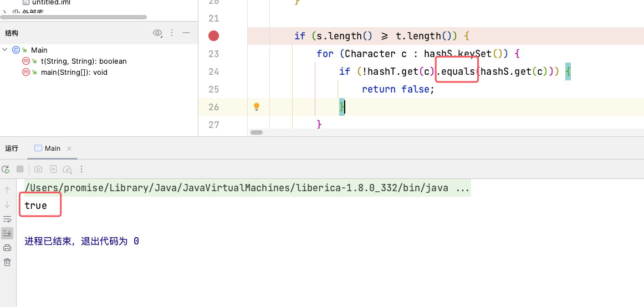
Task: Click the method icon beside t(String, String)
Action: click(x=25, y=61)
